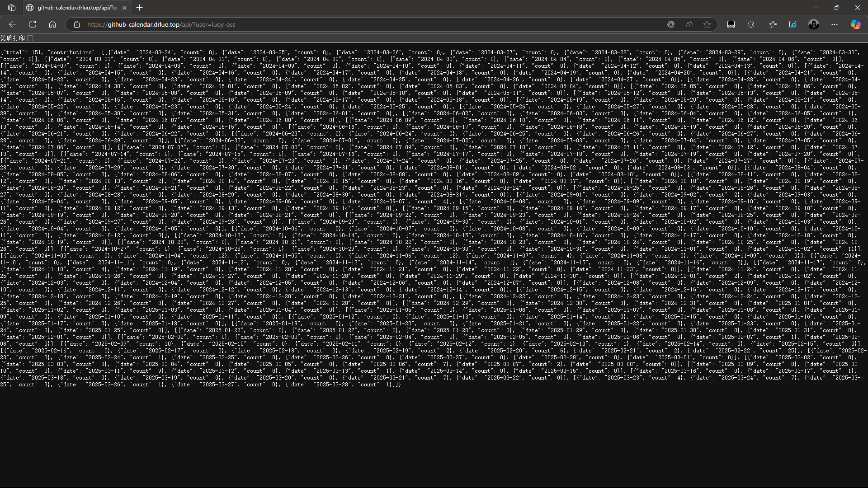Open Internet Explorer mode icon

pyautogui.click(x=793, y=24)
